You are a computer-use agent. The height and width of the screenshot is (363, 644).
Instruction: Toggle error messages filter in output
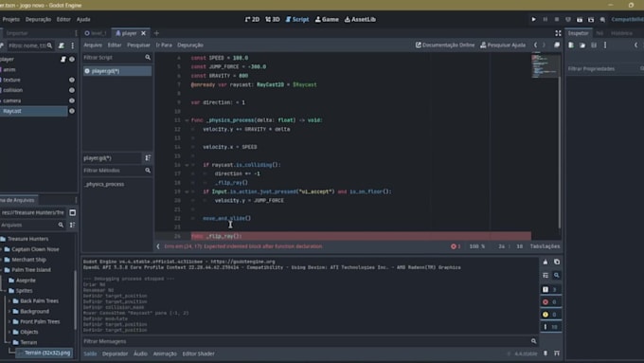pyautogui.click(x=550, y=301)
